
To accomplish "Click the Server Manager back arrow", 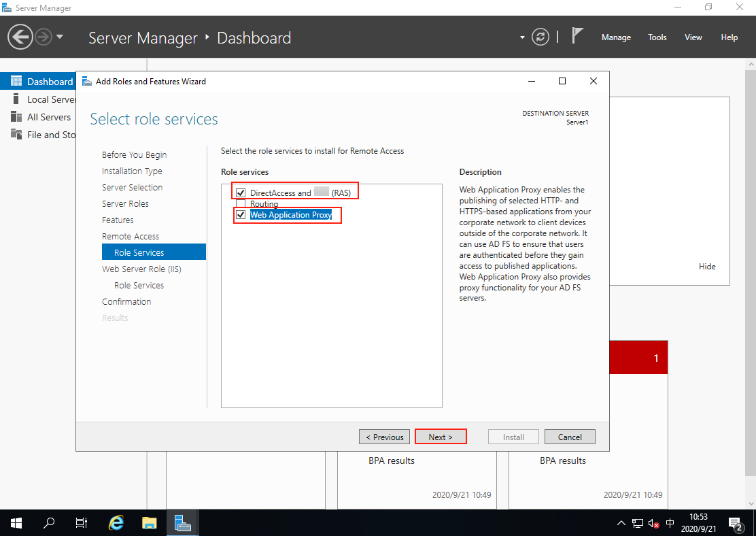I will pyautogui.click(x=20, y=37).
